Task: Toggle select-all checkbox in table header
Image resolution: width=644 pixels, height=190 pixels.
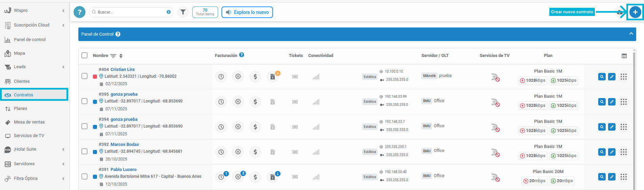Action: coord(84,55)
